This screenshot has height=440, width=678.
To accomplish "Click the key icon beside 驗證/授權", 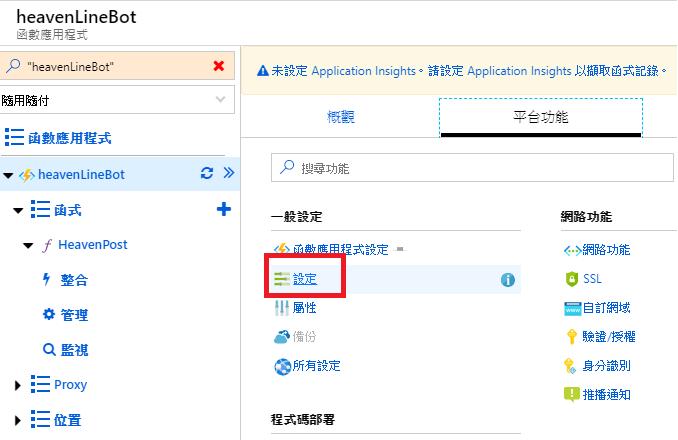I will [572, 337].
